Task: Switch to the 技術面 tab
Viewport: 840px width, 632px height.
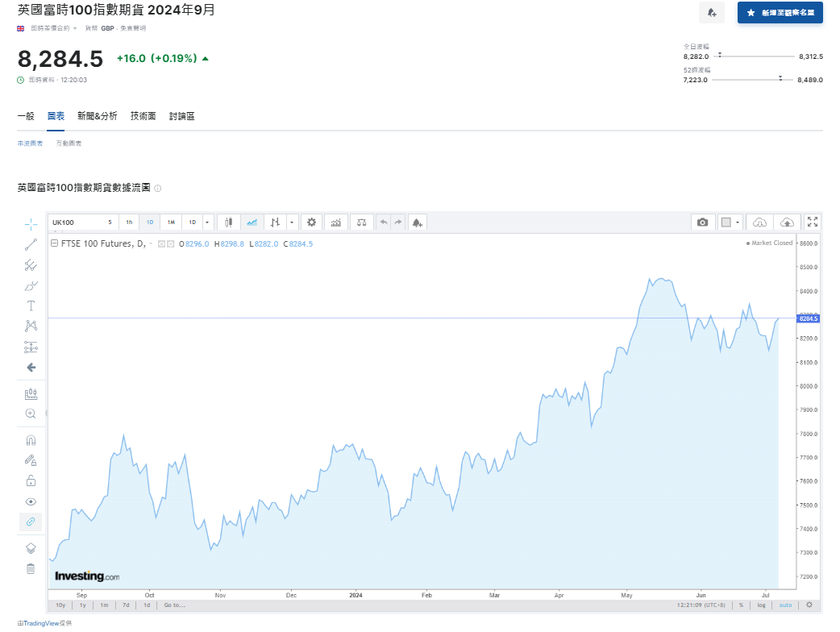Action: (x=143, y=116)
